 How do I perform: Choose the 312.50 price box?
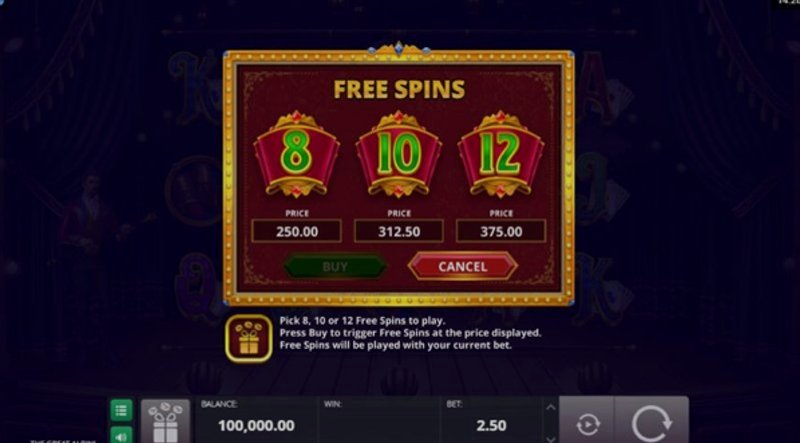(x=399, y=231)
